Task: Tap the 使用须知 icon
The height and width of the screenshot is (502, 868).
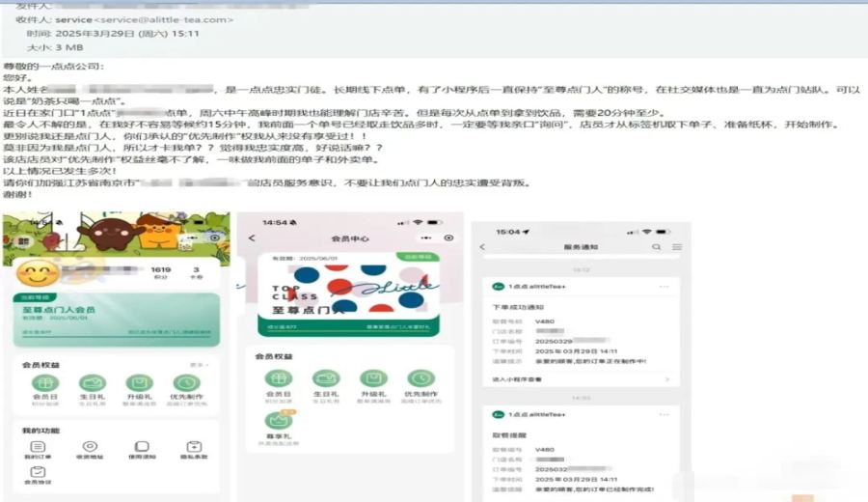Action: click(143, 447)
